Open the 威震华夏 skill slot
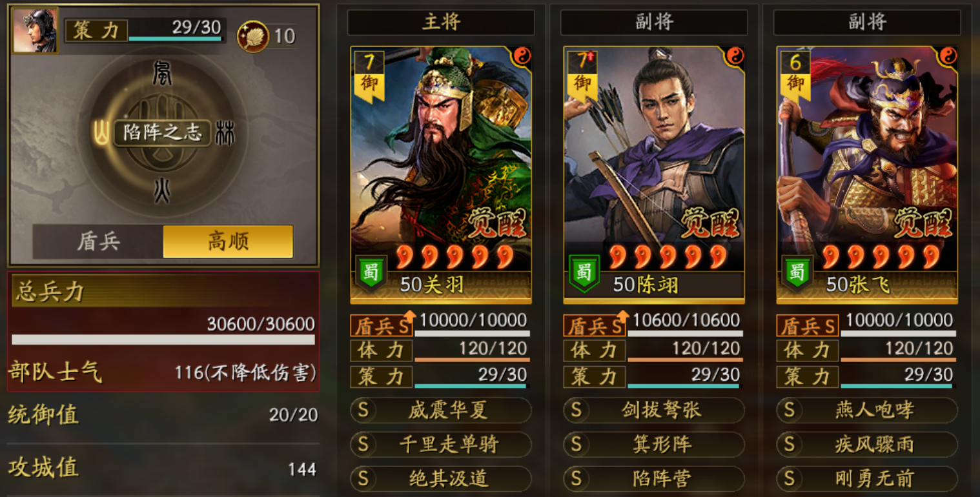Image resolution: width=980 pixels, height=497 pixels. pyautogui.click(x=441, y=410)
